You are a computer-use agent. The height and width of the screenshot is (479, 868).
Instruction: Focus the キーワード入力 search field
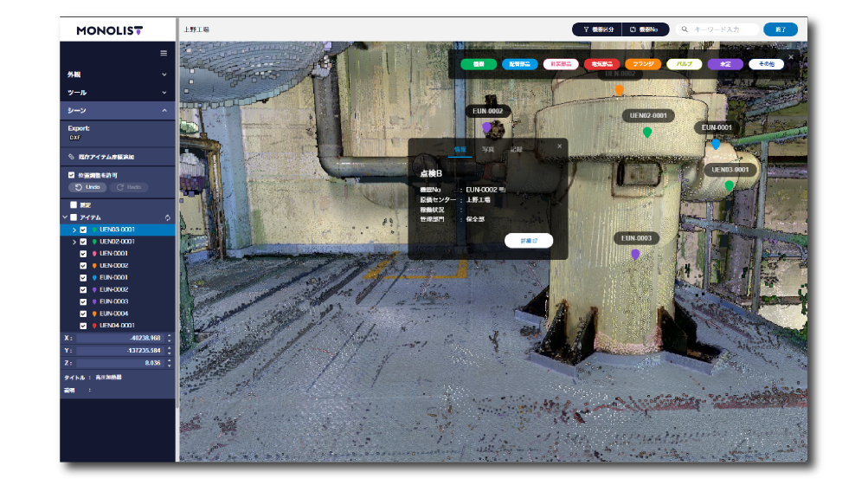tap(717, 29)
